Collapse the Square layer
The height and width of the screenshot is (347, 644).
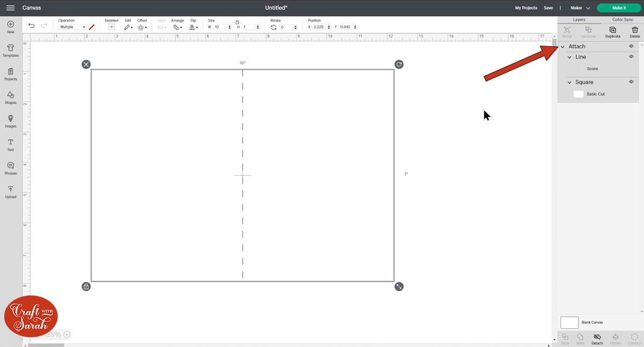(569, 82)
